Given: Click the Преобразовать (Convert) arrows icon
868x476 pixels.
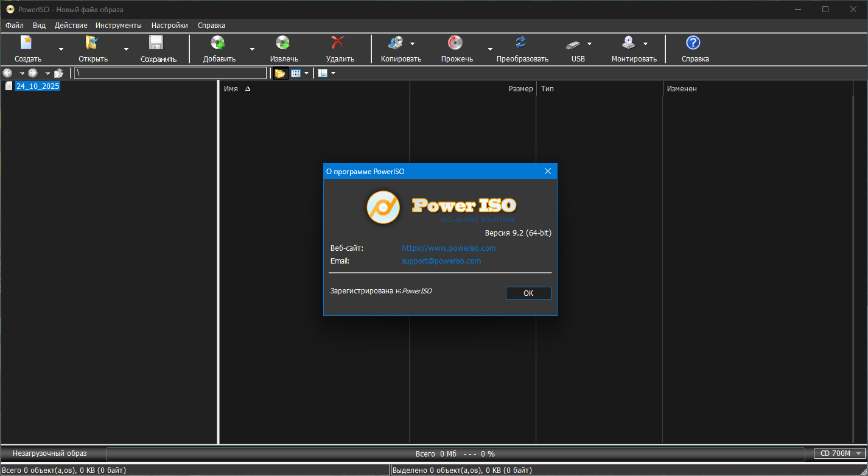Looking at the screenshot, I should point(522,43).
